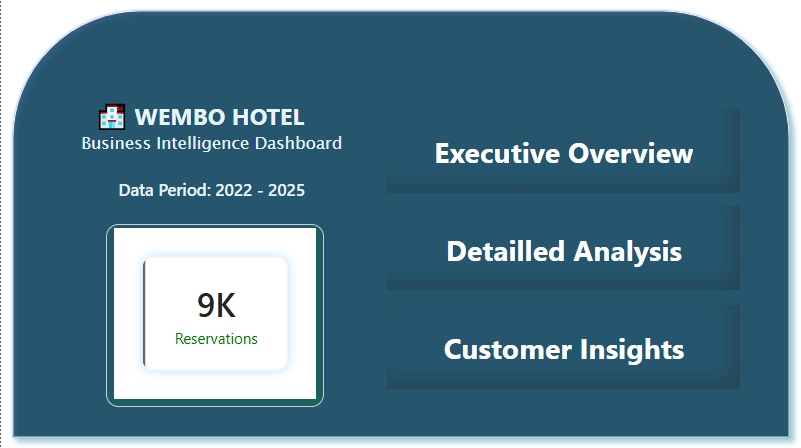Viewport: 801px width, 448px height.
Task: Click the year 2025 in the data period
Action: tap(287, 190)
